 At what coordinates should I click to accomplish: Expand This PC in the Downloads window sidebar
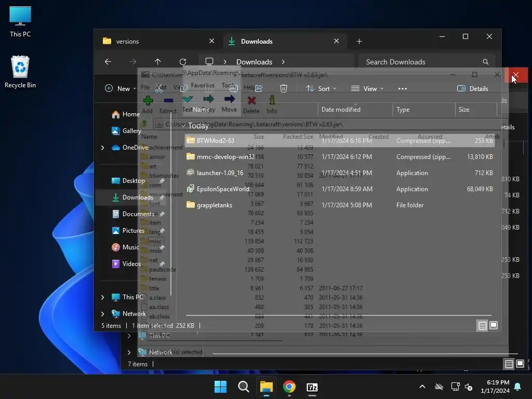coord(102,297)
